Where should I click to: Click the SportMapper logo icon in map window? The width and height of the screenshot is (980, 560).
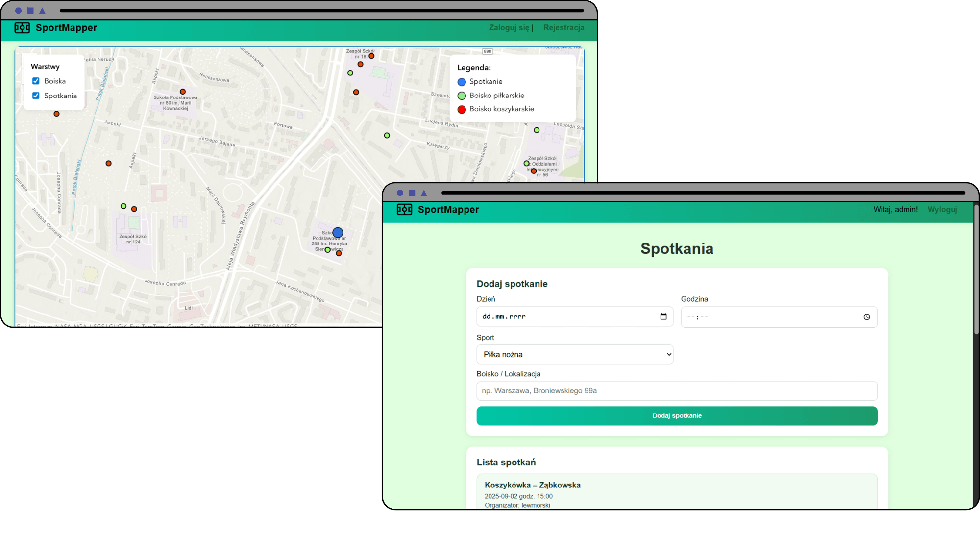[x=22, y=28]
